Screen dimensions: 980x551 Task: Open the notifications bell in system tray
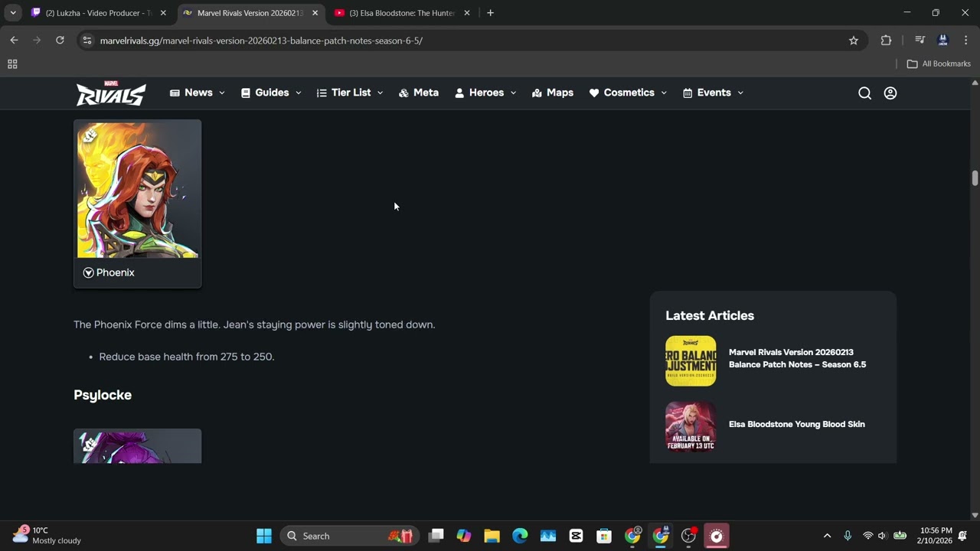pos(962,536)
